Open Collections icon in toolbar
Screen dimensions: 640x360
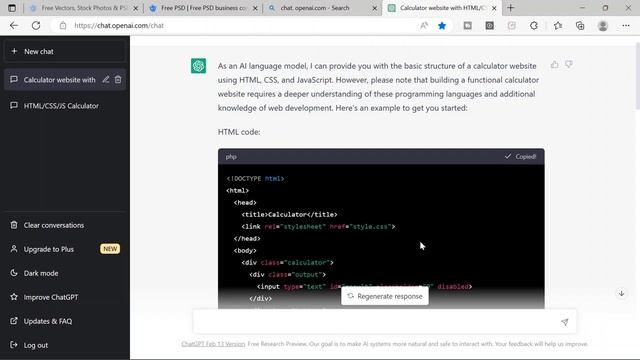point(580,26)
